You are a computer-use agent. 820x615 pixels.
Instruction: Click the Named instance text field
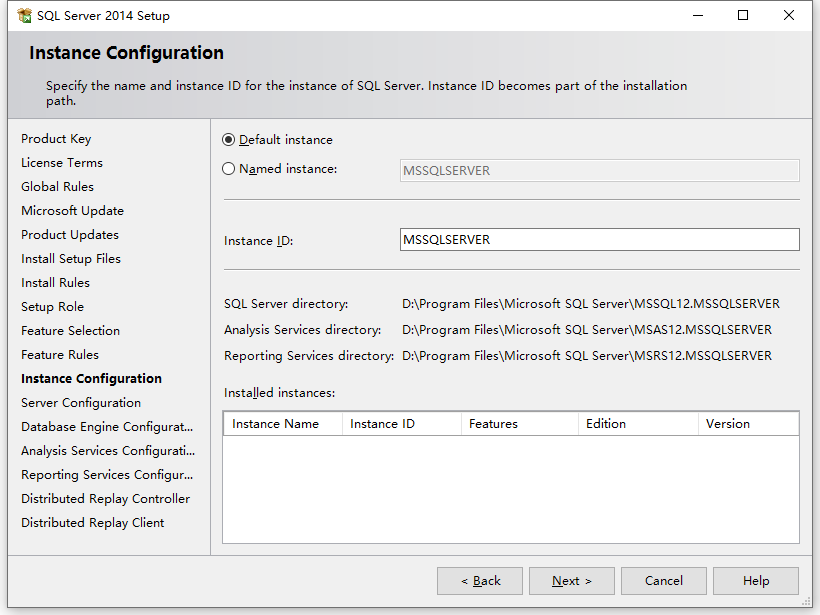(x=599, y=170)
